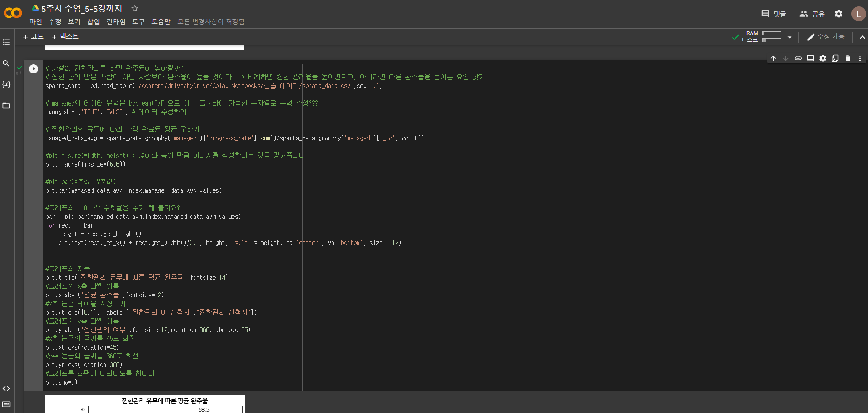The height and width of the screenshot is (413, 868).
Task: Collapse the header with the up chevron
Action: (862, 37)
